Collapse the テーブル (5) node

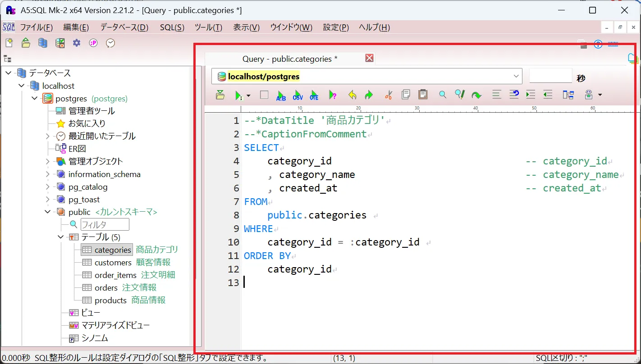[x=61, y=237]
